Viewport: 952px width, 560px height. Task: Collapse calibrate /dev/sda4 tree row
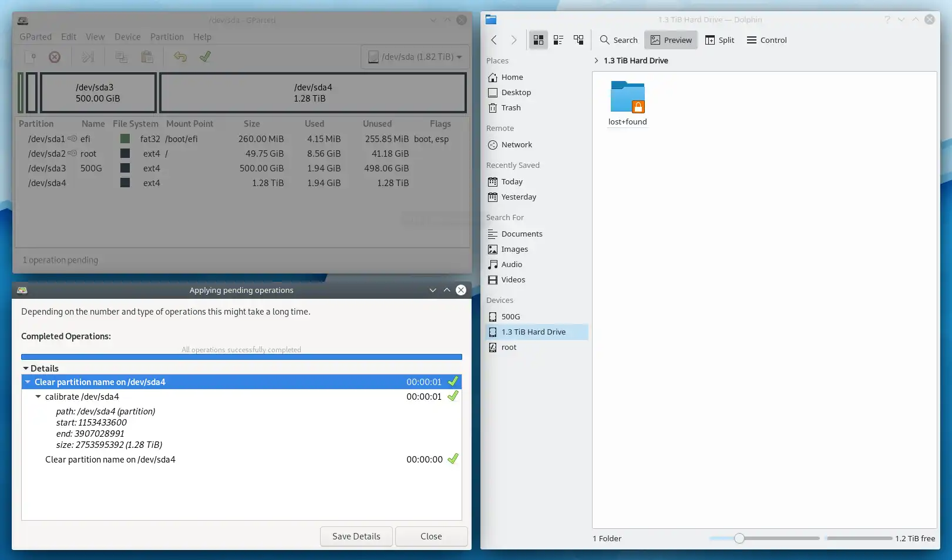click(38, 397)
